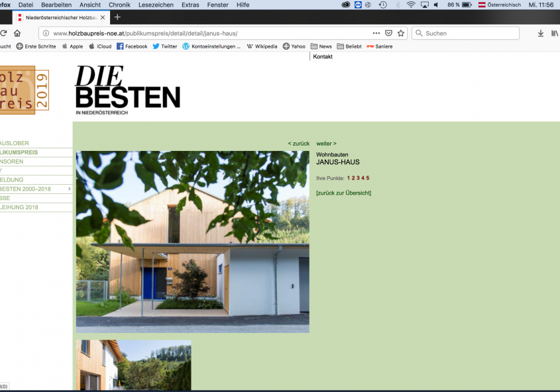Rate the house with 5 points
The width and height of the screenshot is (560, 392).
(368, 178)
